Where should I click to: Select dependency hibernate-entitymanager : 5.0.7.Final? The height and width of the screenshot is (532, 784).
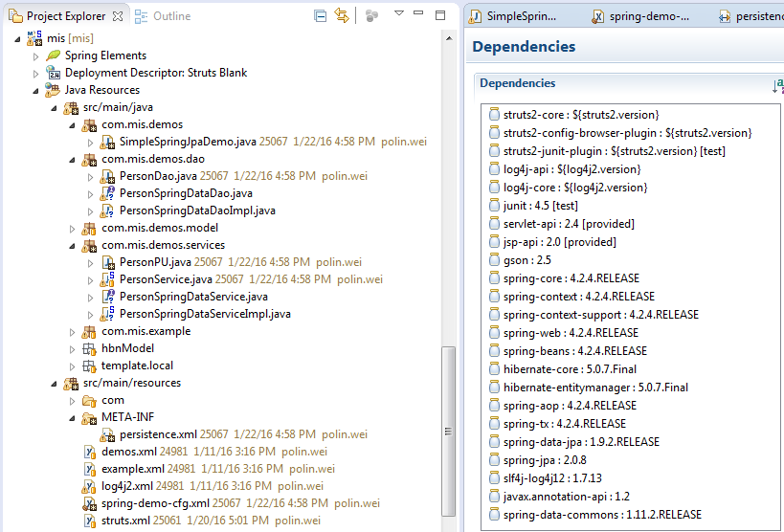(x=595, y=387)
